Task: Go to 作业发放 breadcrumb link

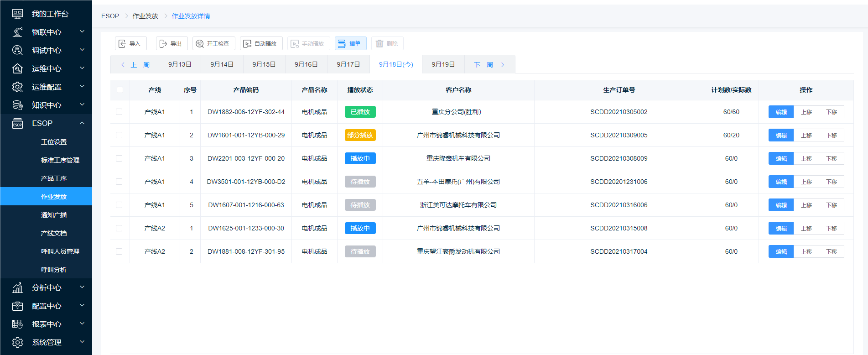Action: 145,16
